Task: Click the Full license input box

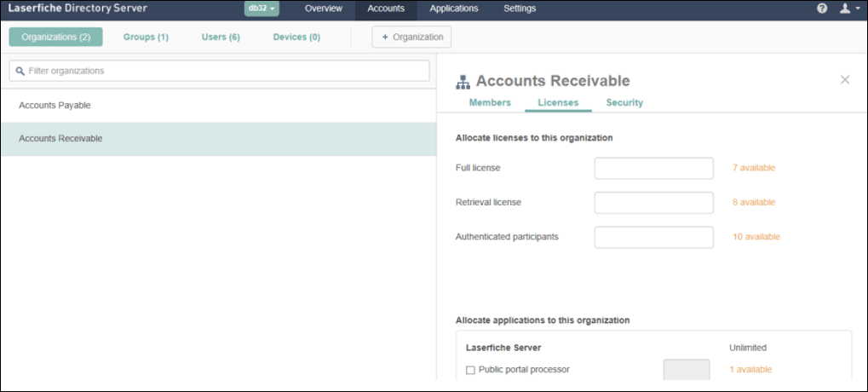Action: [653, 169]
